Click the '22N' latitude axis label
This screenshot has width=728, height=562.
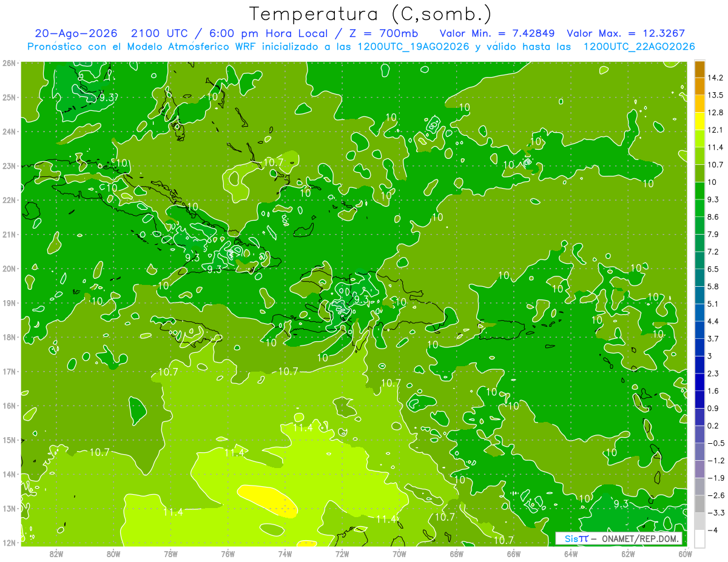click(9, 200)
